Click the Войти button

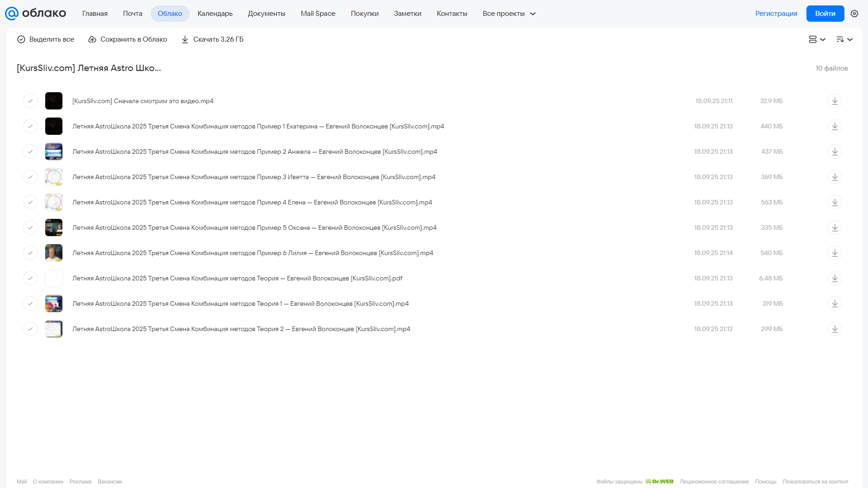(x=825, y=14)
